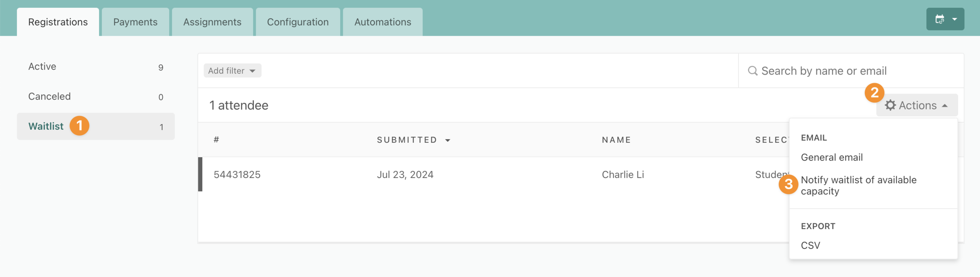Export attendees as CSV
Viewport: 980px width, 277px height.
point(810,246)
